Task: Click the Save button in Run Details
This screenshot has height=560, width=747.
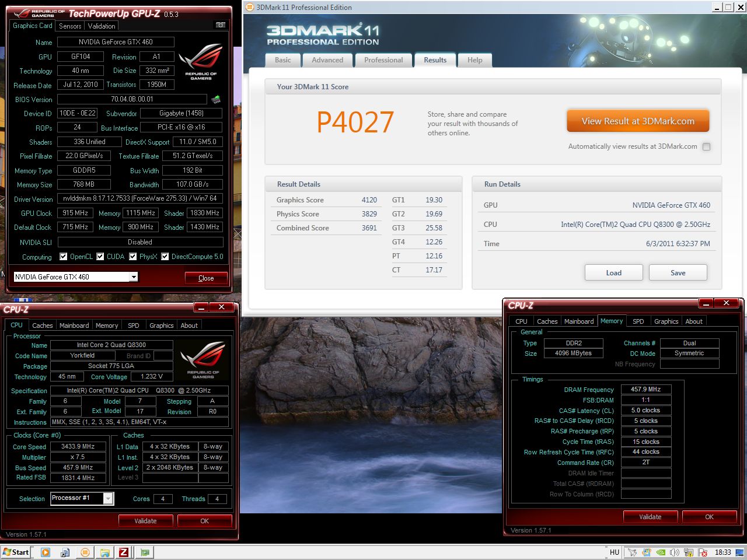Action: click(678, 272)
